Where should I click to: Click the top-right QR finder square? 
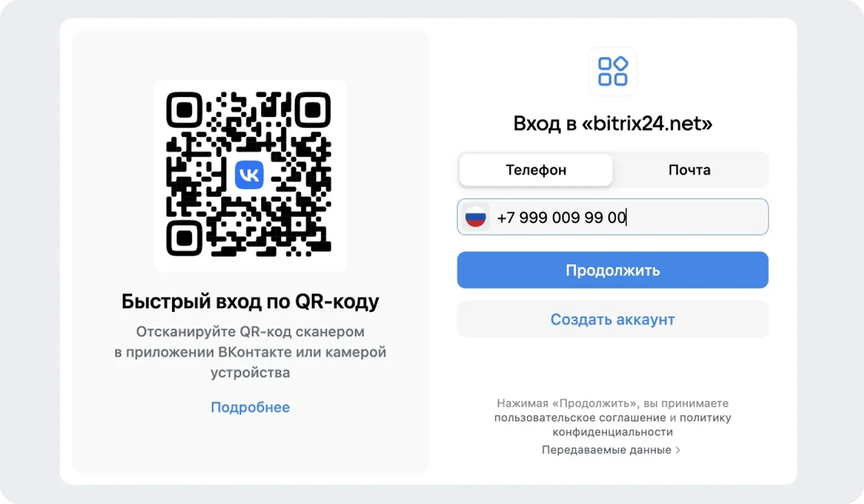(312, 110)
